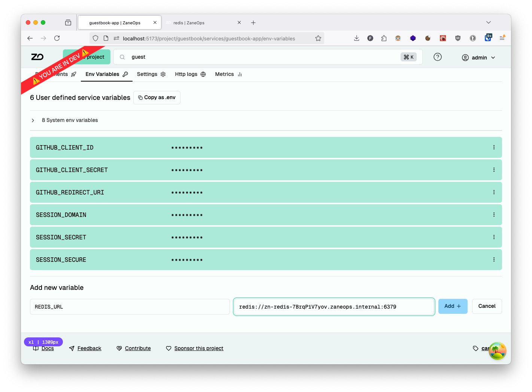Viewport: 532px width, 392px height.
Task: Click the browser back arrow
Action: point(30,38)
